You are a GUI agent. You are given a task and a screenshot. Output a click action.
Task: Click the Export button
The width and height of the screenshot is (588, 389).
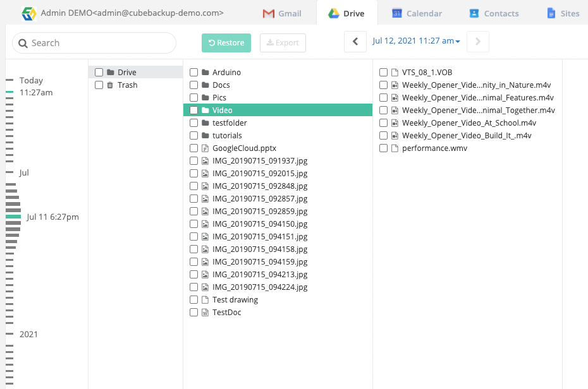click(x=283, y=43)
